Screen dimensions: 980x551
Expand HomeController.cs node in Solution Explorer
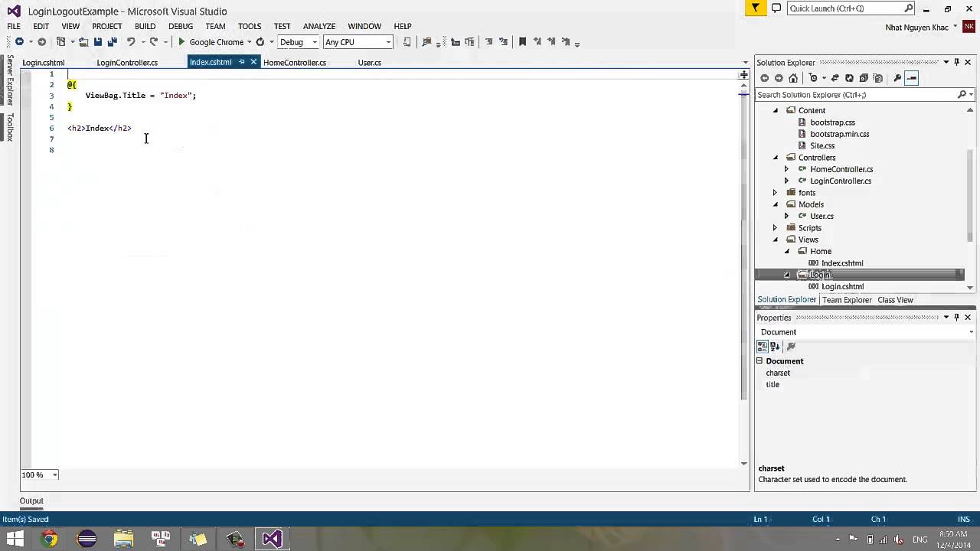pos(786,169)
